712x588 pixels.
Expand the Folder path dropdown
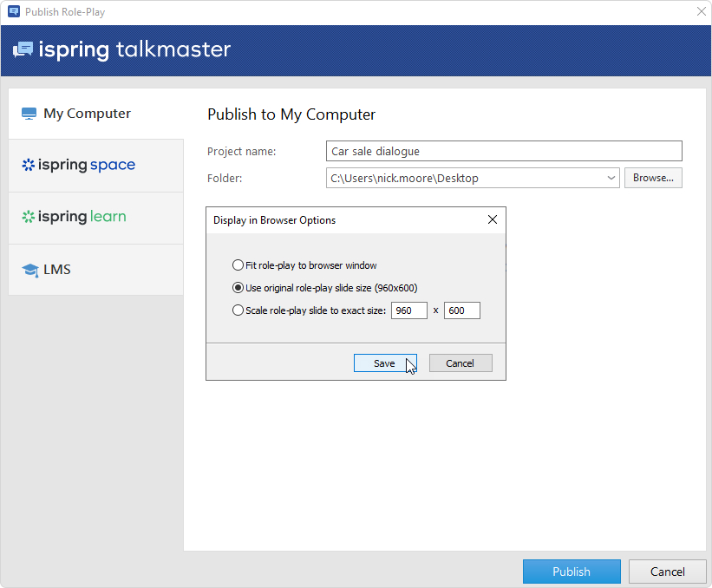[x=612, y=178]
